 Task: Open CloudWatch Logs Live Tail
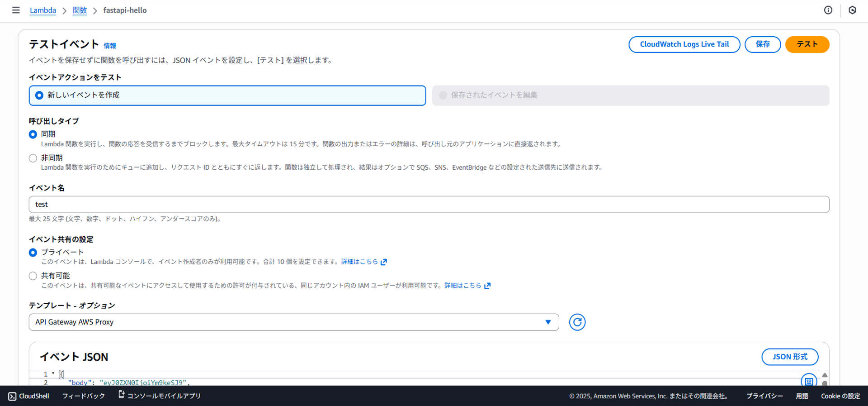684,44
